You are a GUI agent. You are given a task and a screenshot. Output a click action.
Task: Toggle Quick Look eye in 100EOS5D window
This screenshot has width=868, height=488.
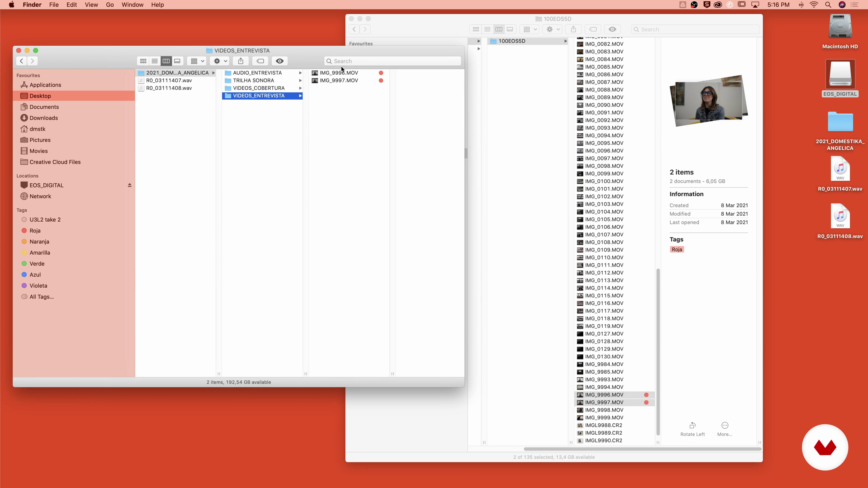(613, 29)
